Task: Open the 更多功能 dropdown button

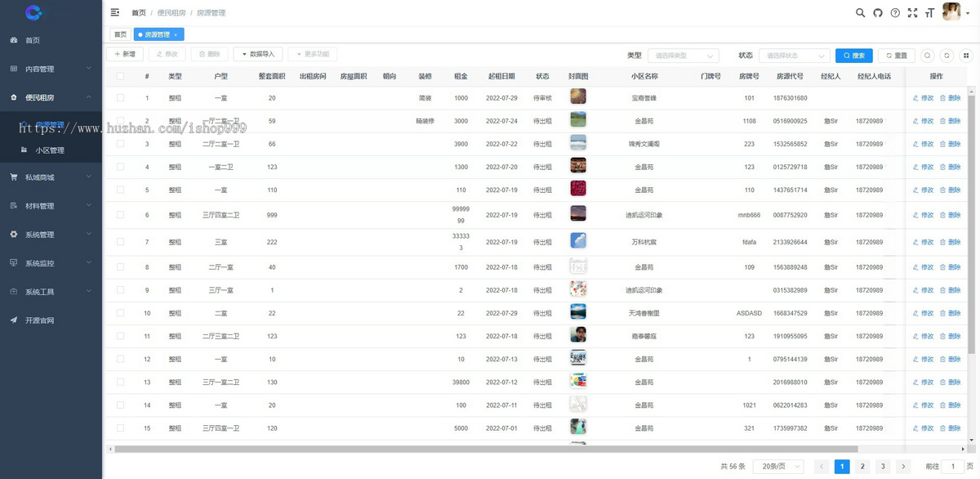Action: pyautogui.click(x=312, y=54)
